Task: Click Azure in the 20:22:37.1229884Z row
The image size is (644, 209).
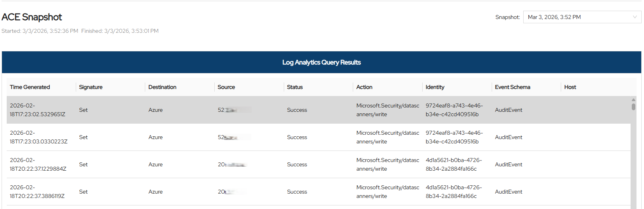Action: point(155,164)
